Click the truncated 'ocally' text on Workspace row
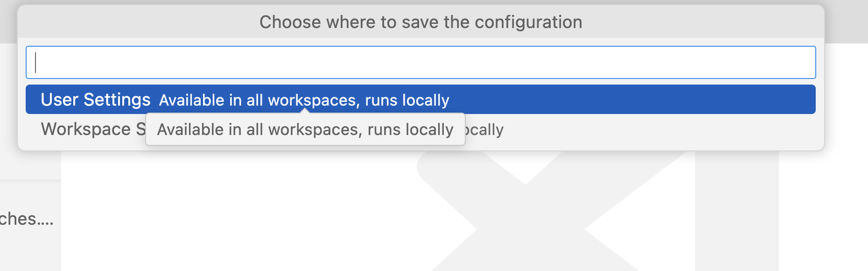 485,129
